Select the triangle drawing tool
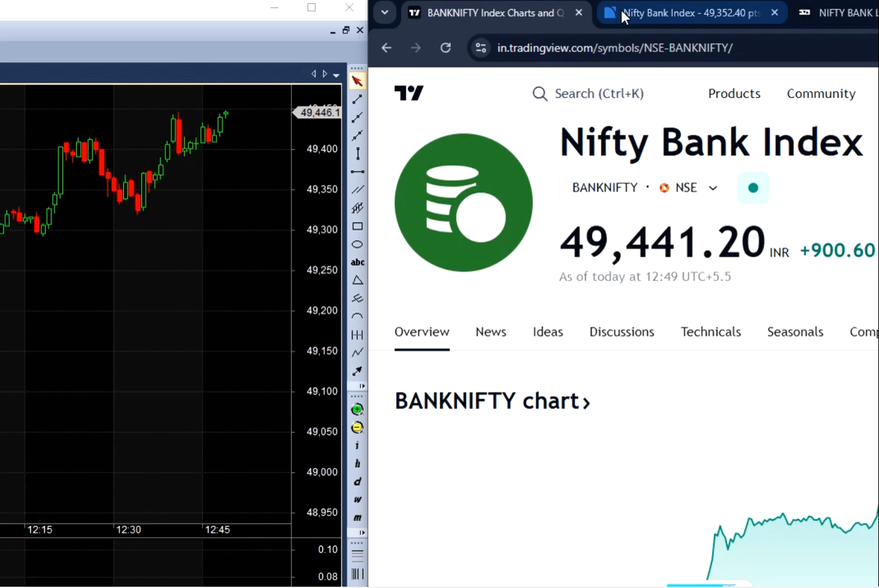Viewport: 879px width, 588px height. [357, 281]
